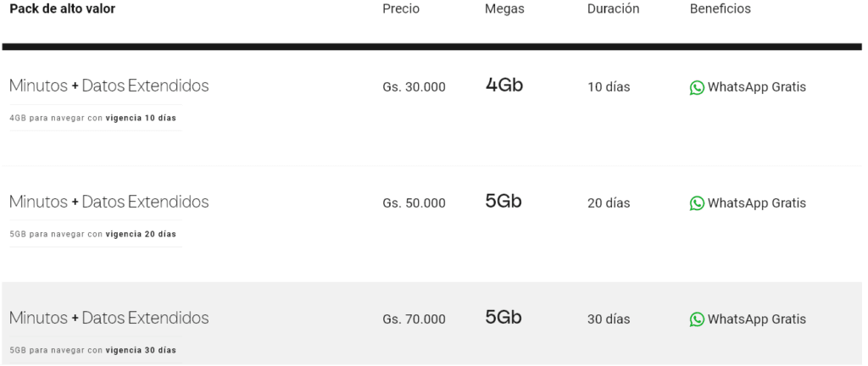Screen dimensions: 868x366
Task: Click the Gs. 70.000 price
Action: [414, 319]
